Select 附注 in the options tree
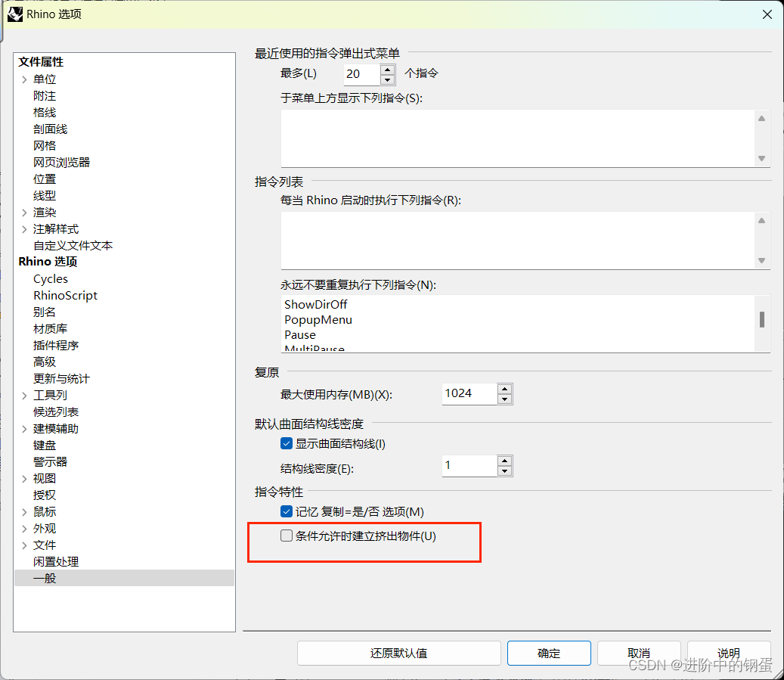 coord(45,95)
